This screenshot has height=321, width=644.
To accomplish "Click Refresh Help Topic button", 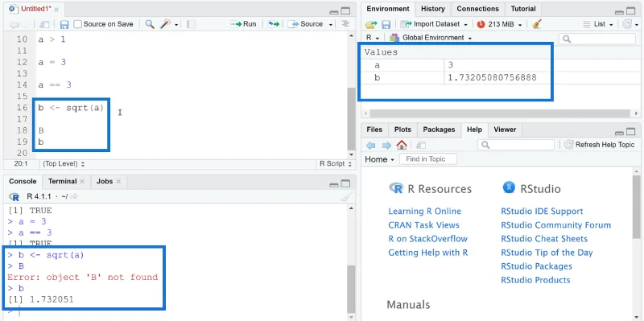I will click(x=600, y=145).
